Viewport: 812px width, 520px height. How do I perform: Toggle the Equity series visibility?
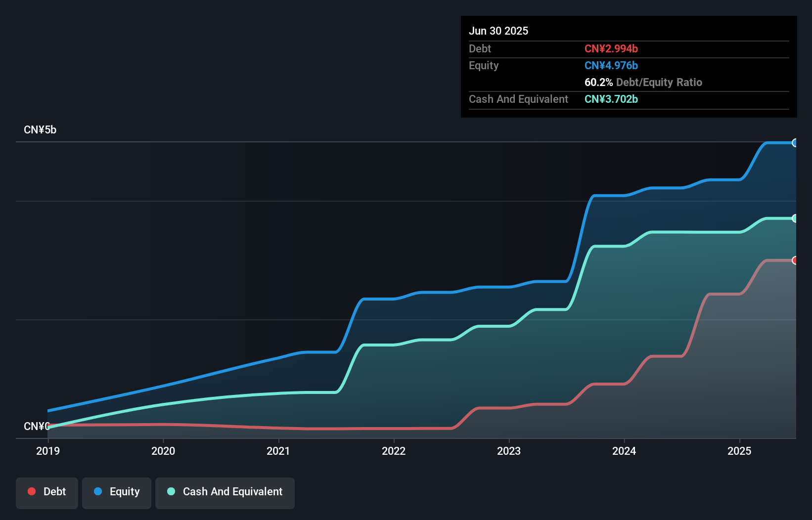point(116,491)
